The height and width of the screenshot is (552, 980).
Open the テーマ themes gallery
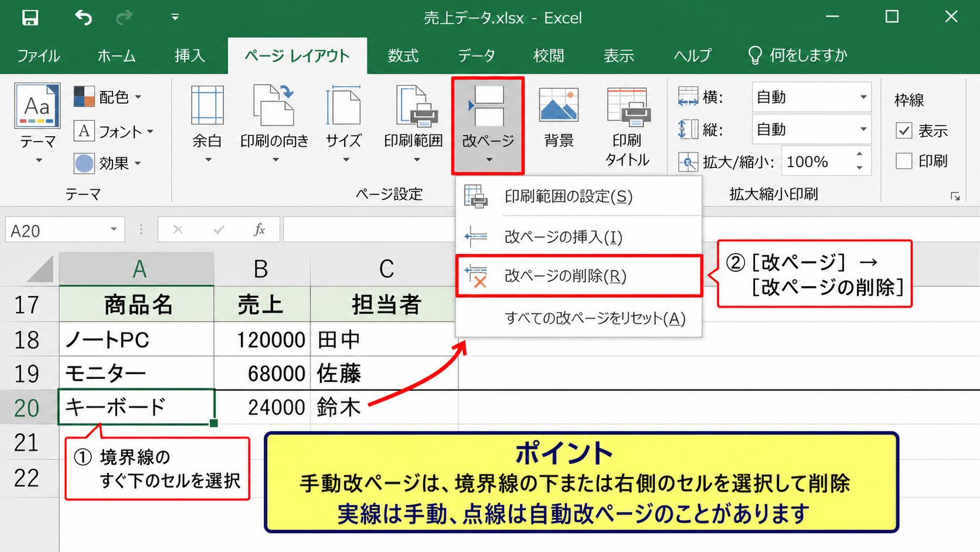(38, 124)
